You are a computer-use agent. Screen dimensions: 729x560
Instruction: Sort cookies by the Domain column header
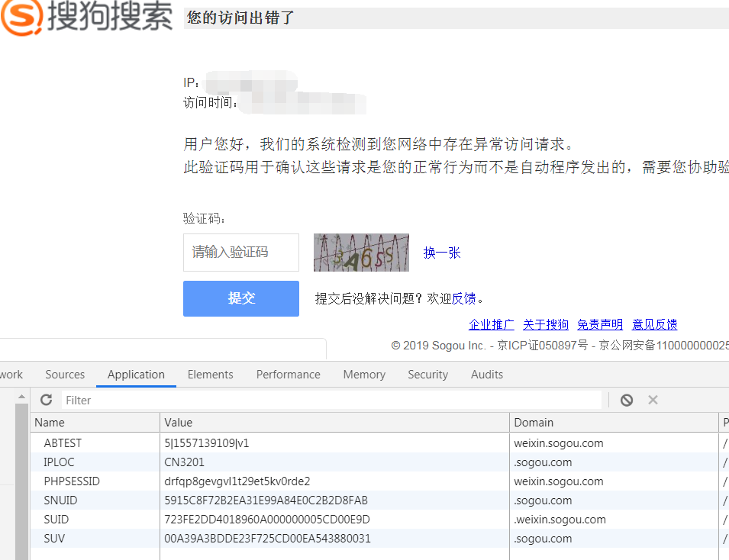point(614,423)
